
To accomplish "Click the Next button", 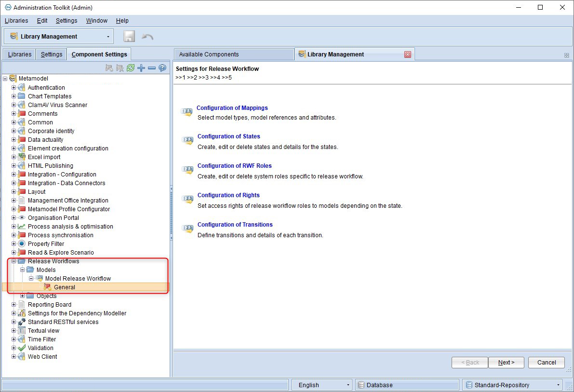I will [x=506, y=362].
